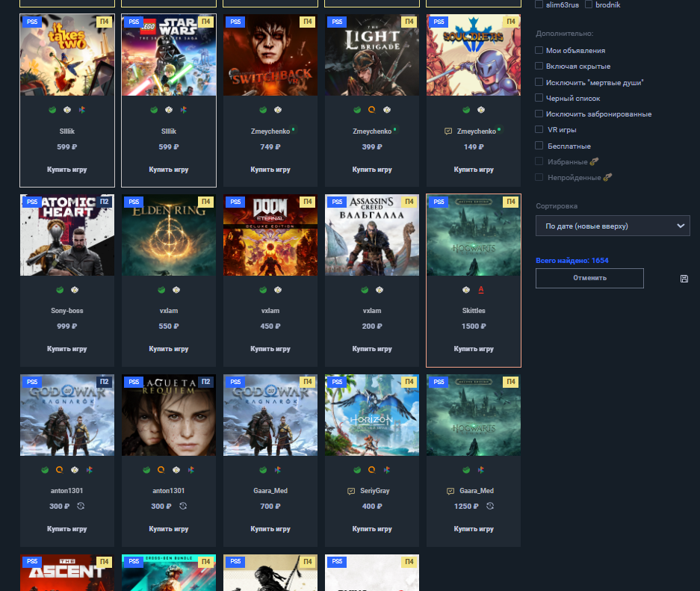Image resolution: width=700 pixels, height=591 pixels.
Task: Click the review badge icon next to SeriyGray
Action: (351, 491)
